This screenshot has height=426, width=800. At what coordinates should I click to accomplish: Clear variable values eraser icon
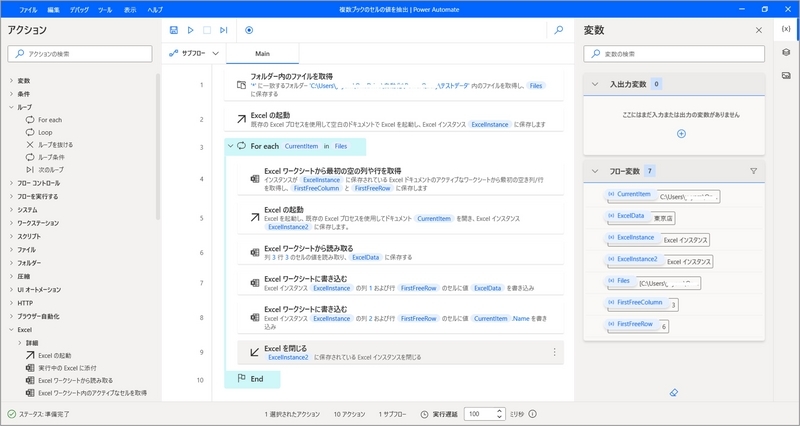[673, 392]
